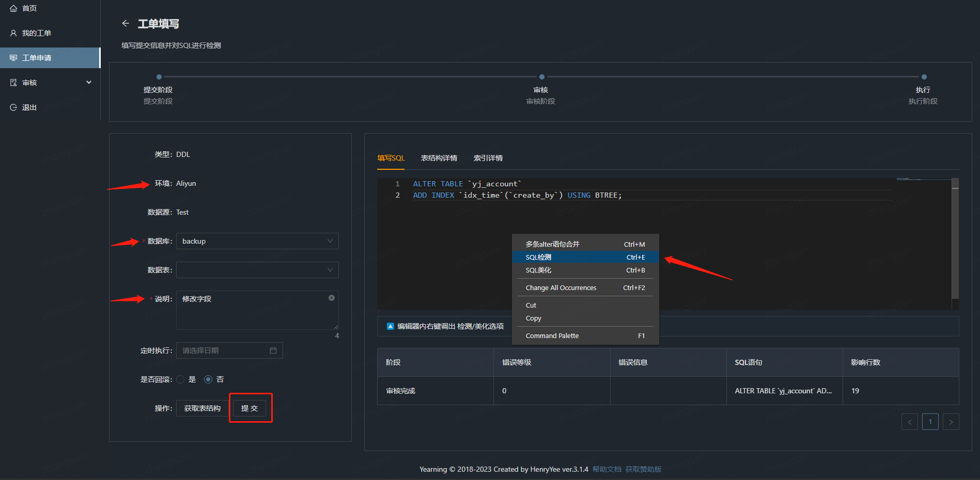Choose Cut from the context menu
Screen dimensions: 980x480
point(585,305)
